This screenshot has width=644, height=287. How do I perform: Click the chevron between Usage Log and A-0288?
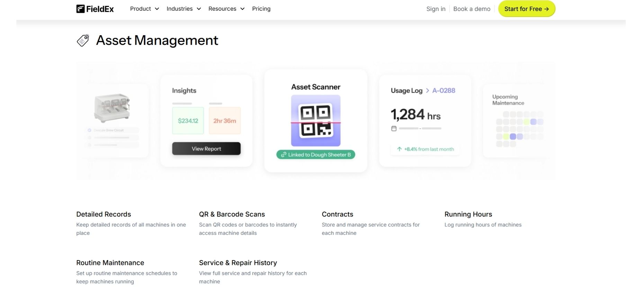pos(428,91)
